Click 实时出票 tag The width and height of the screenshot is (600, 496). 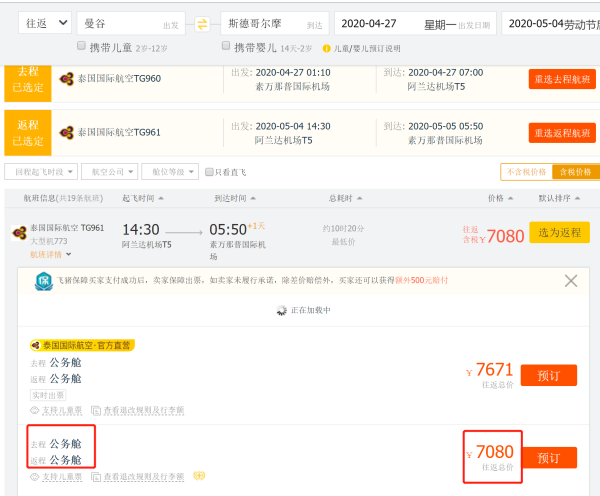(x=48, y=395)
